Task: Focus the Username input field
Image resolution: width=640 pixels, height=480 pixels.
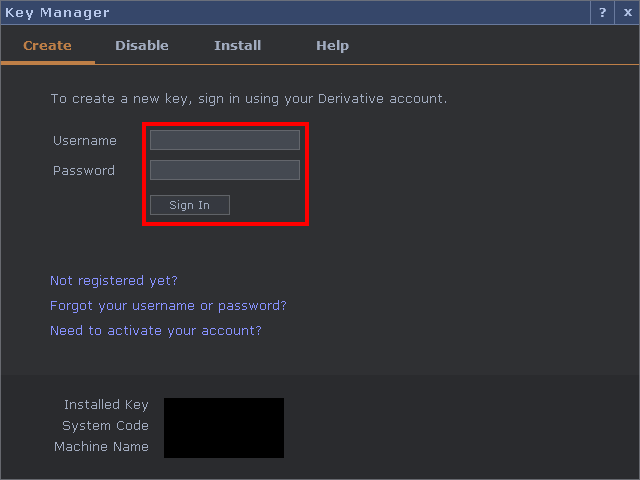Action: (x=225, y=140)
